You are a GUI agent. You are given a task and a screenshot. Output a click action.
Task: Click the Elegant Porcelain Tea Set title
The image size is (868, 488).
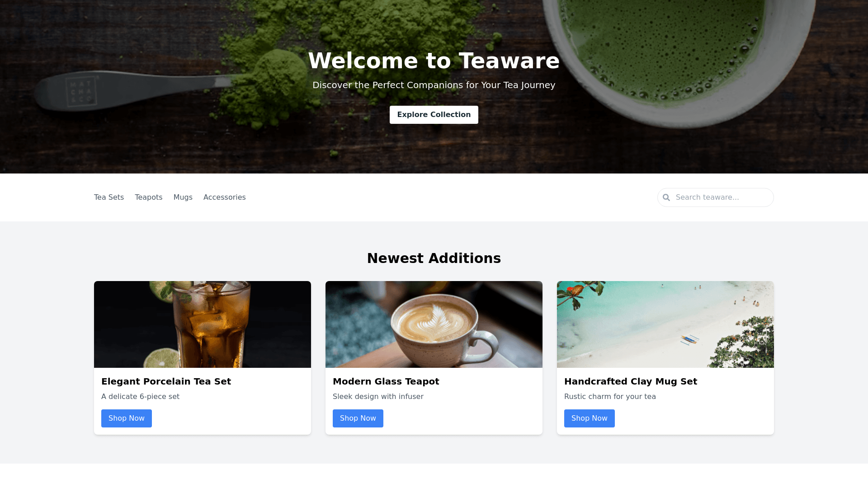tap(166, 381)
